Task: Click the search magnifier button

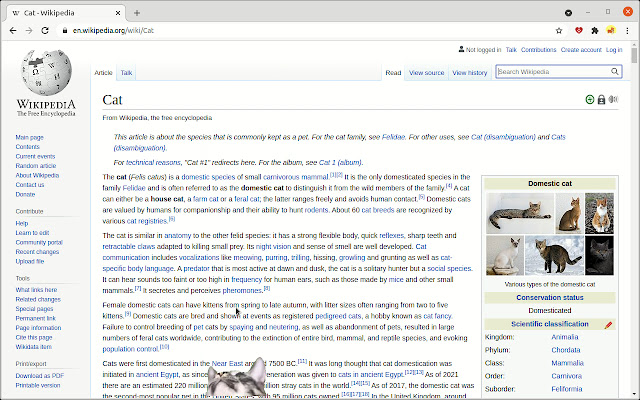Action: coord(615,72)
